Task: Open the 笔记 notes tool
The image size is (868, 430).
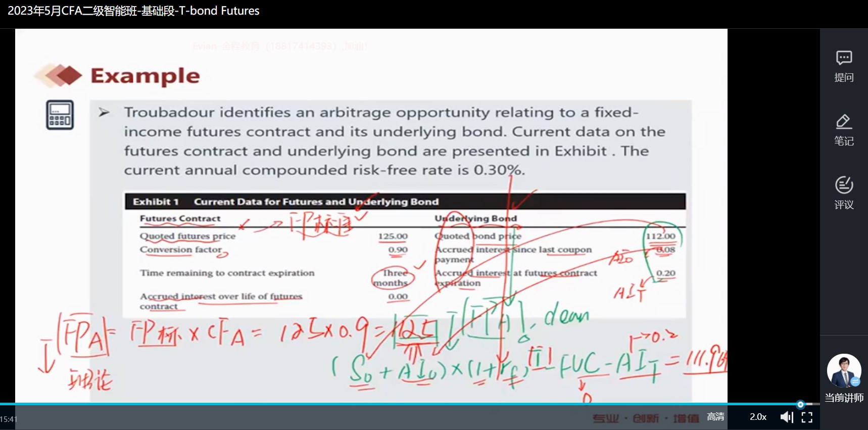Action: 843,129
